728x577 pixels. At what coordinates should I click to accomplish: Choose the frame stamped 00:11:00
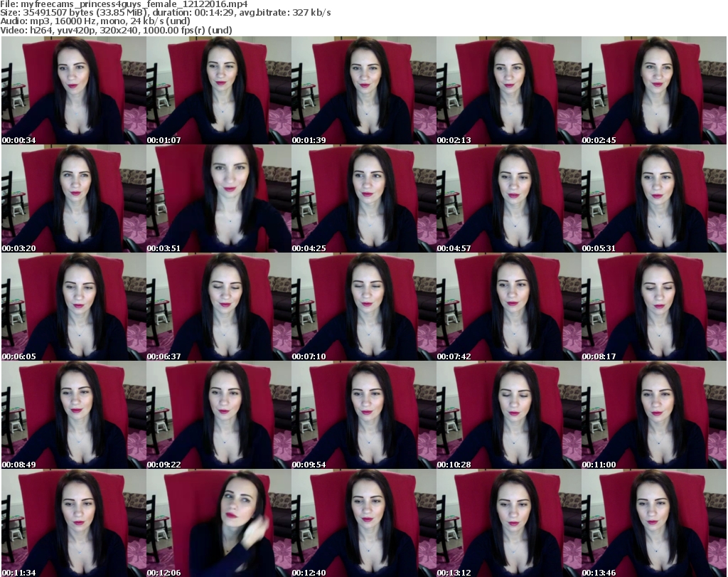(654, 415)
